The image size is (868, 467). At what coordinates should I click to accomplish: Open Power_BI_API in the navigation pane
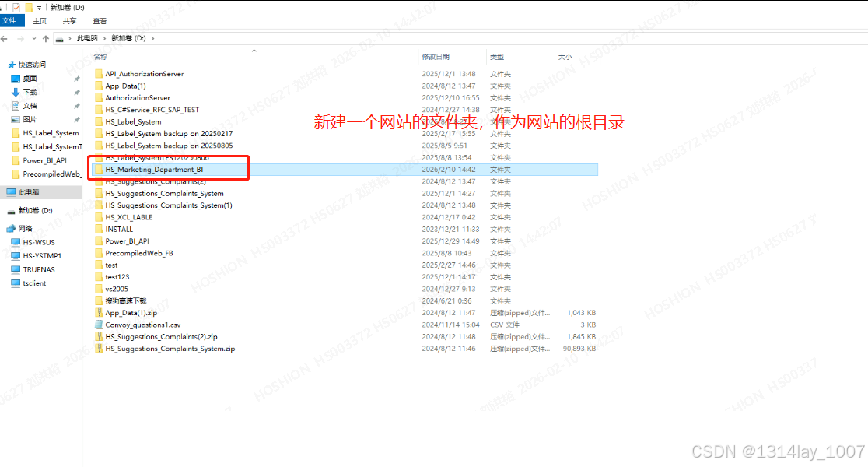45,160
